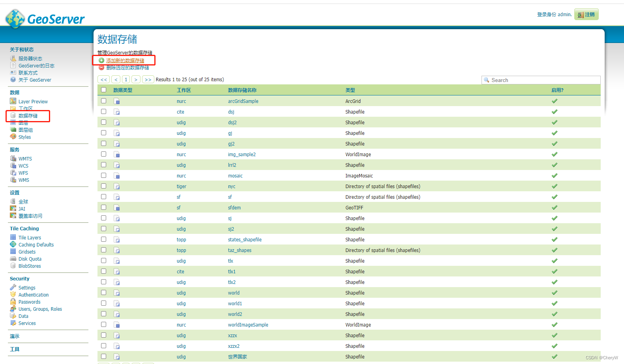Go to last page with >> button
The image size is (624, 364).
coord(148,79)
